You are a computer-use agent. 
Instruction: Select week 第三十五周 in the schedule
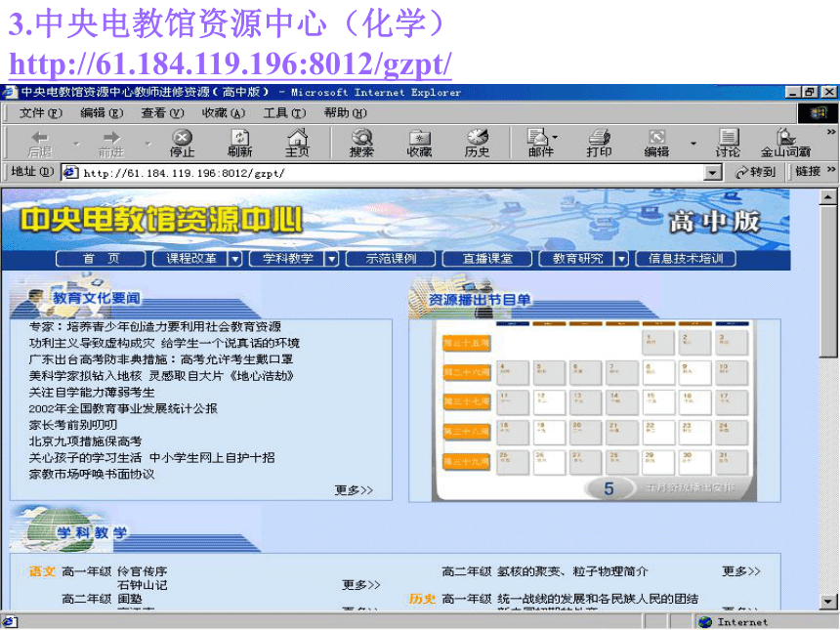click(466, 343)
